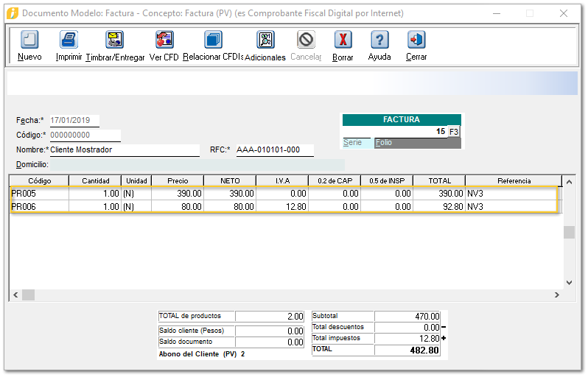Click grid vertical scrollbar down arrow
The height and width of the screenshot is (377, 588).
tap(568, 283)
